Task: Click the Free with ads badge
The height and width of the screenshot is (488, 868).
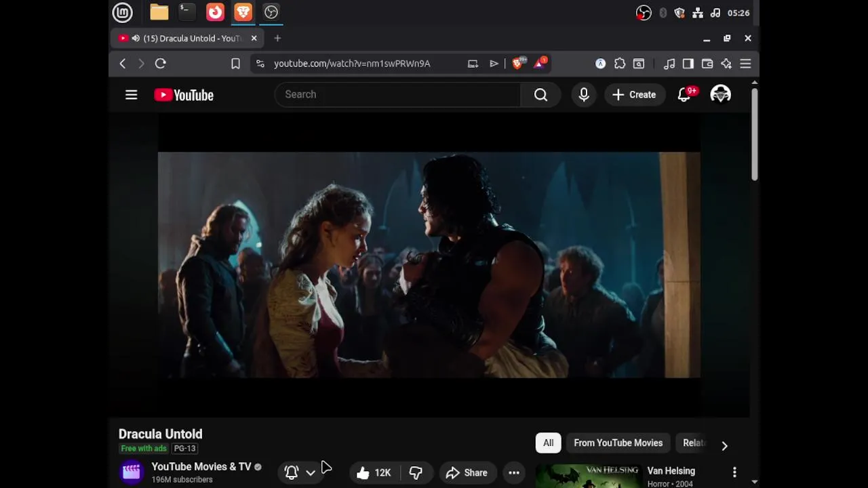Action: 144,449
